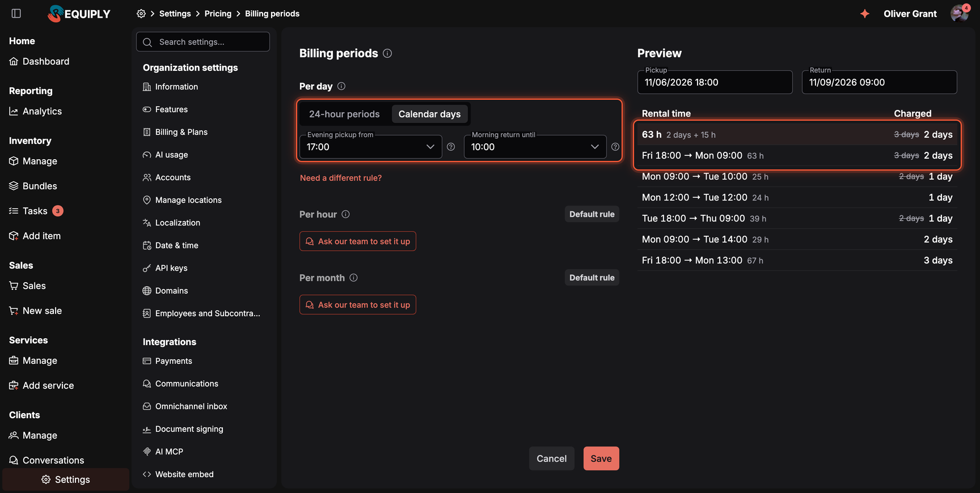
Task: Expand Morning return until dropdown
Action: 535,147
